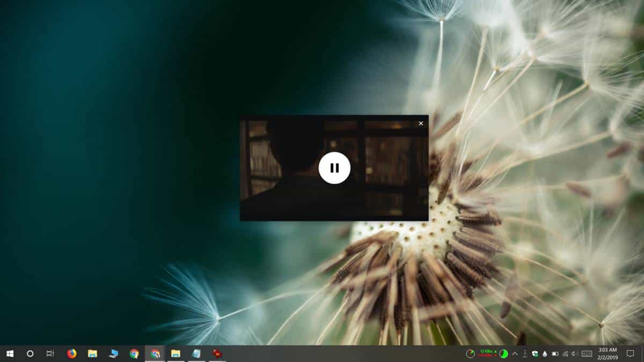Open the Windows Start menu
The height and width of the screenshot is (362, 644).
click(x=10, y=353)
